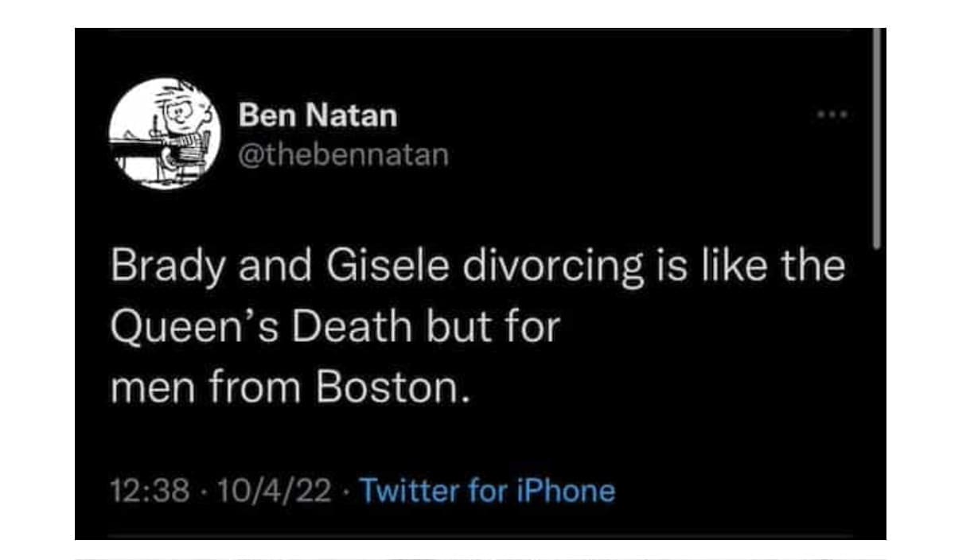Click the word men in the tweet

(x=155, y=388)
